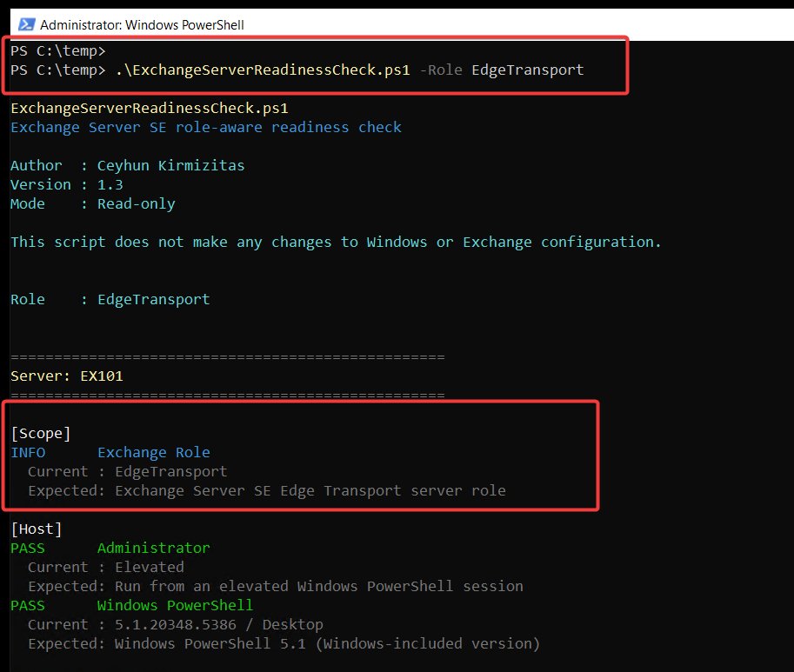Click the PowerShell icon in title bar
Image resolution: width=794 pixels, height=672 pixels.
(26, 25)
